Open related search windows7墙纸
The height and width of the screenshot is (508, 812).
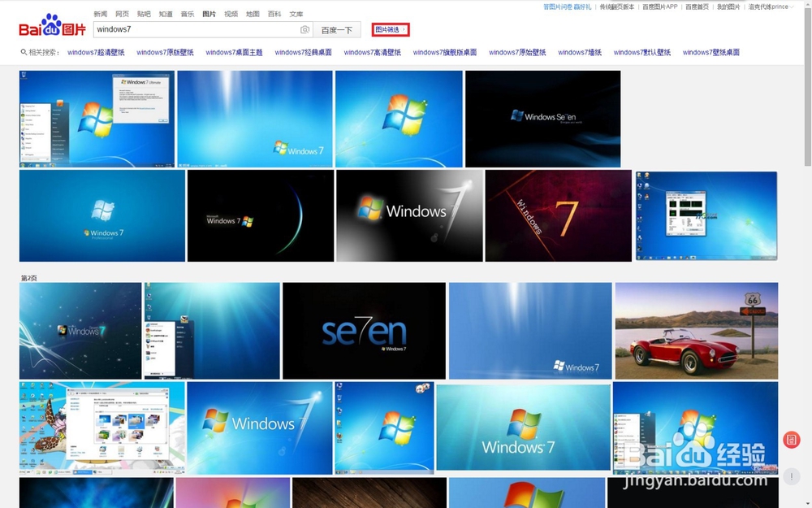580,52
